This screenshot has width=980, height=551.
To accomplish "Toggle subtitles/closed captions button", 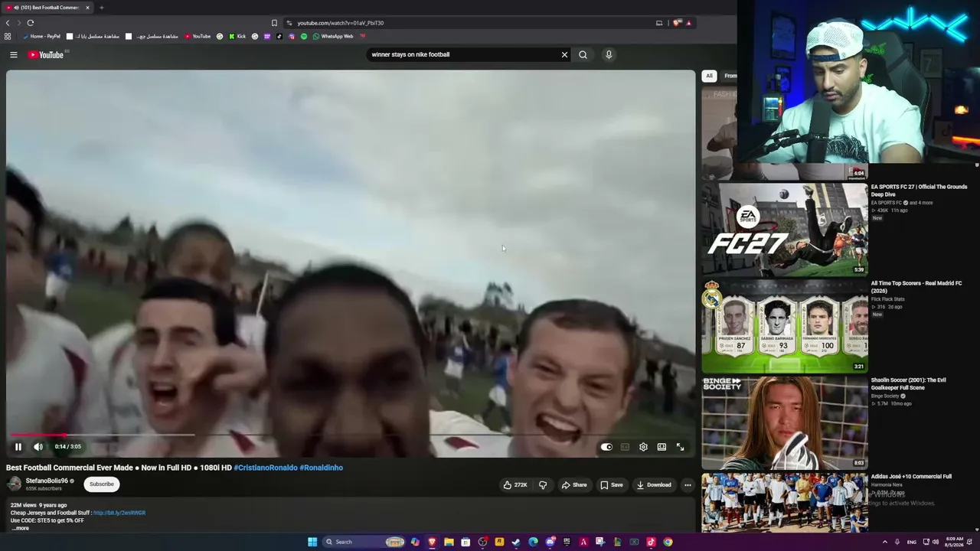I will click(625, 447).
